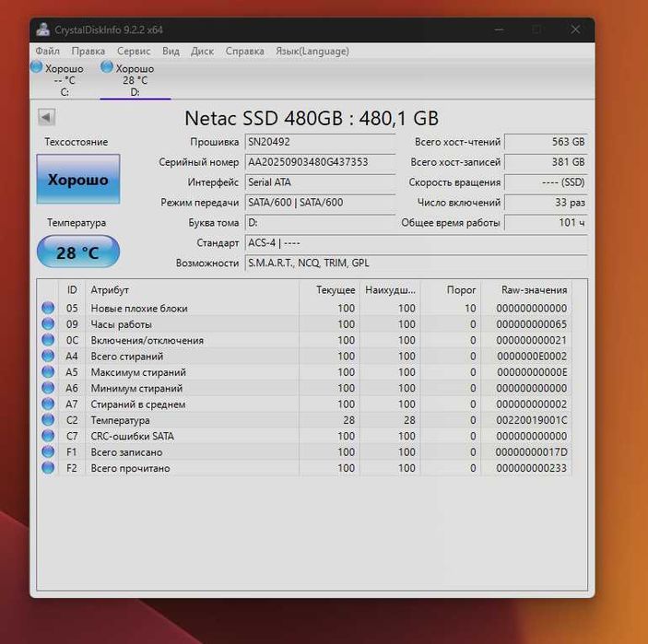This screenshot has height=644, width=648.
Task: Open the Язык(Language) menu
Action: point(312,52)
